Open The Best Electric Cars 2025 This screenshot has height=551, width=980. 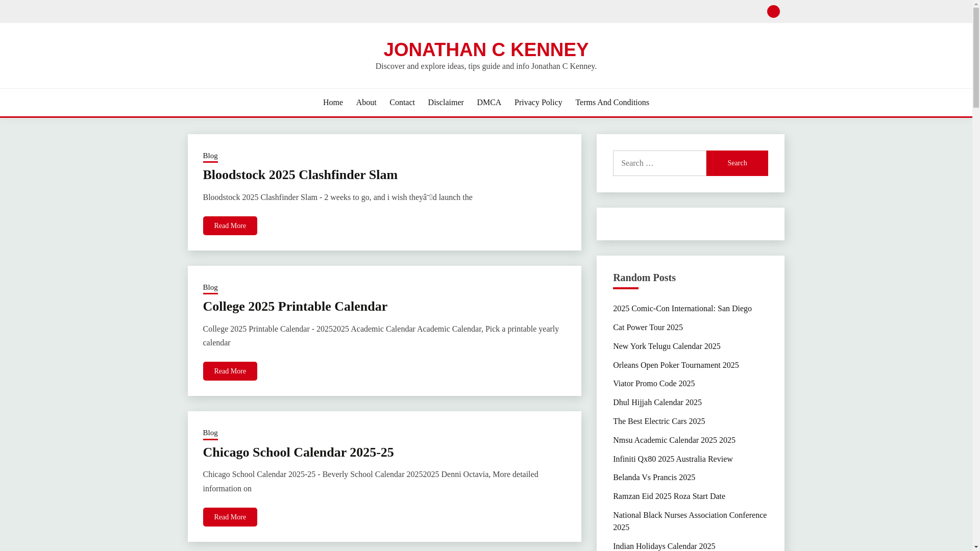(659, 421)
